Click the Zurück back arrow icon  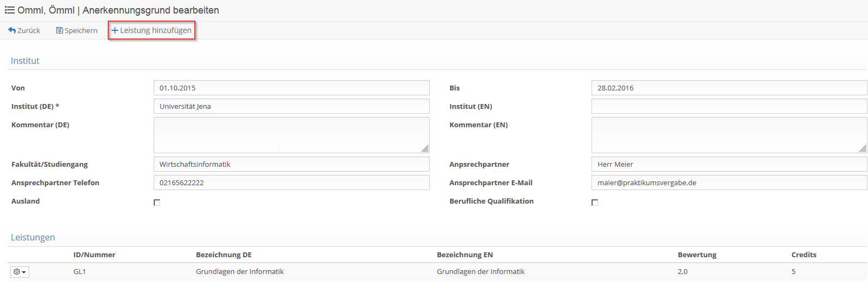pos(12,30)
